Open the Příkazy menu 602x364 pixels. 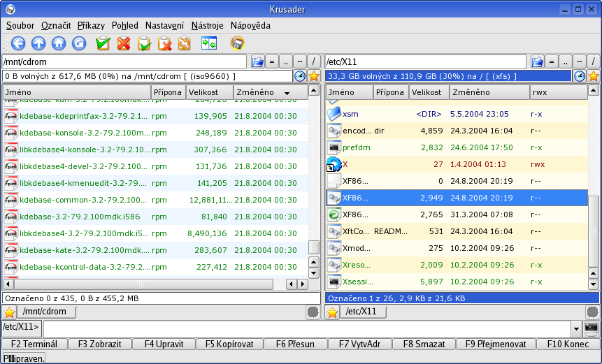pyautogui.click(x=91, y=26)
